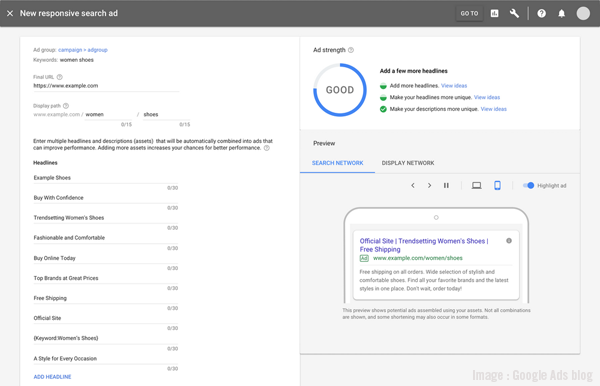The image size is (600, 386).
Task: Click www.example.com/women/shoes in preview
Action: click(x=417, y=258)
